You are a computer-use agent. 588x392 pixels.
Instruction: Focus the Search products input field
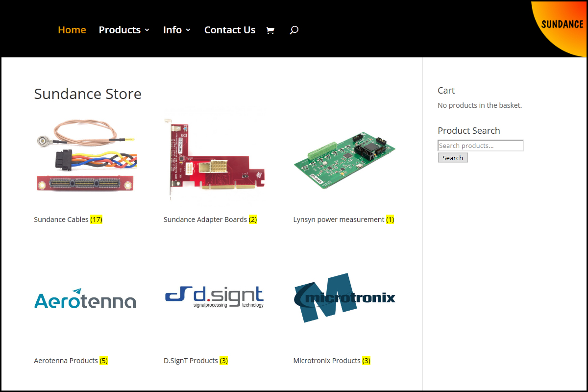pos(481,146)
